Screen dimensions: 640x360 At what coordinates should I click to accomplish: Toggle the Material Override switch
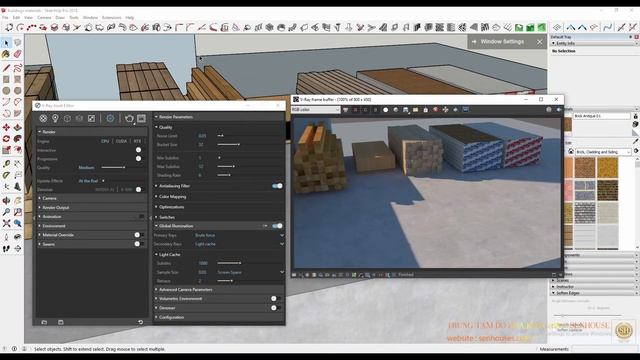pos(138,235)
